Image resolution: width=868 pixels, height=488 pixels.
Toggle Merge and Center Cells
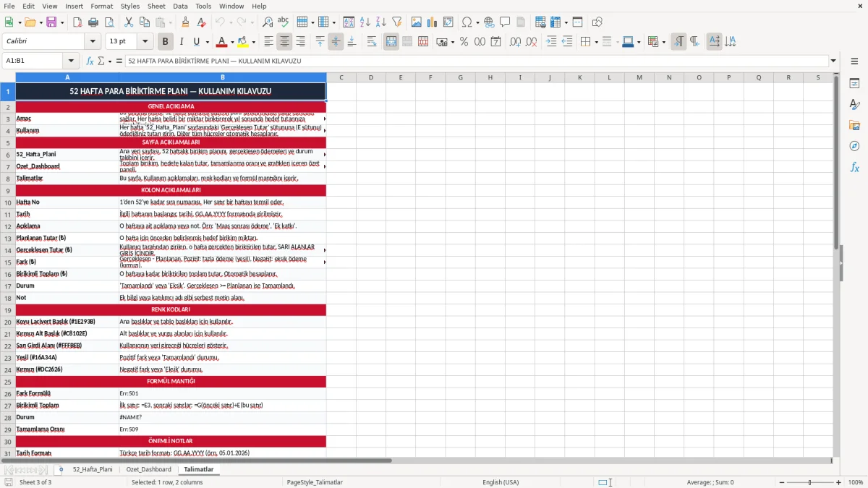[391, 42]
